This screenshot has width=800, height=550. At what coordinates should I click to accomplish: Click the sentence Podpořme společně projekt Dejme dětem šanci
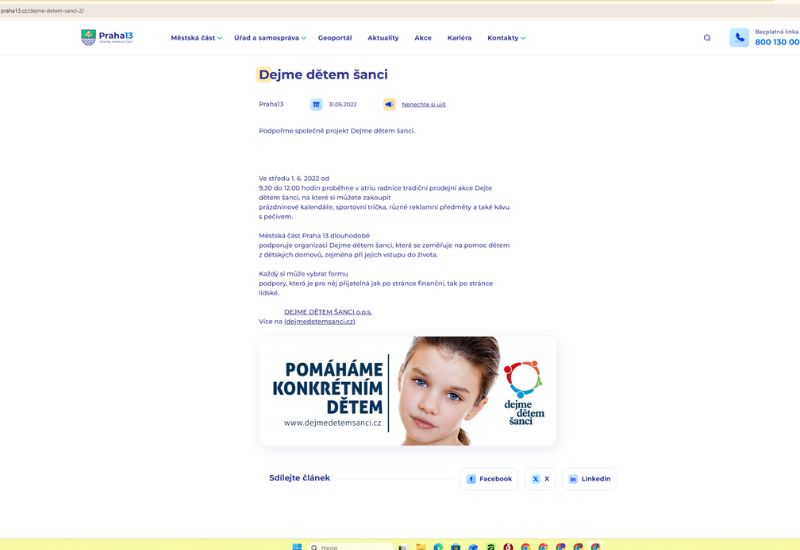(x=337, y=131)
